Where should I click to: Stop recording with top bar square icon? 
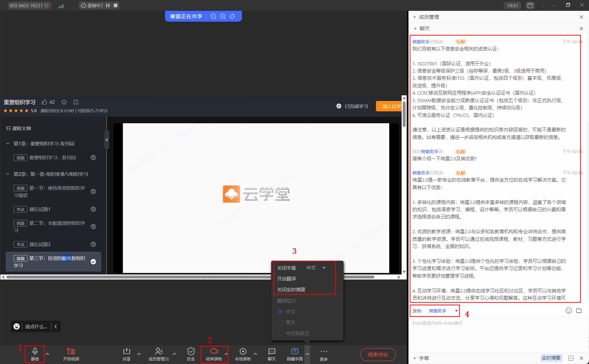(116, 5)
